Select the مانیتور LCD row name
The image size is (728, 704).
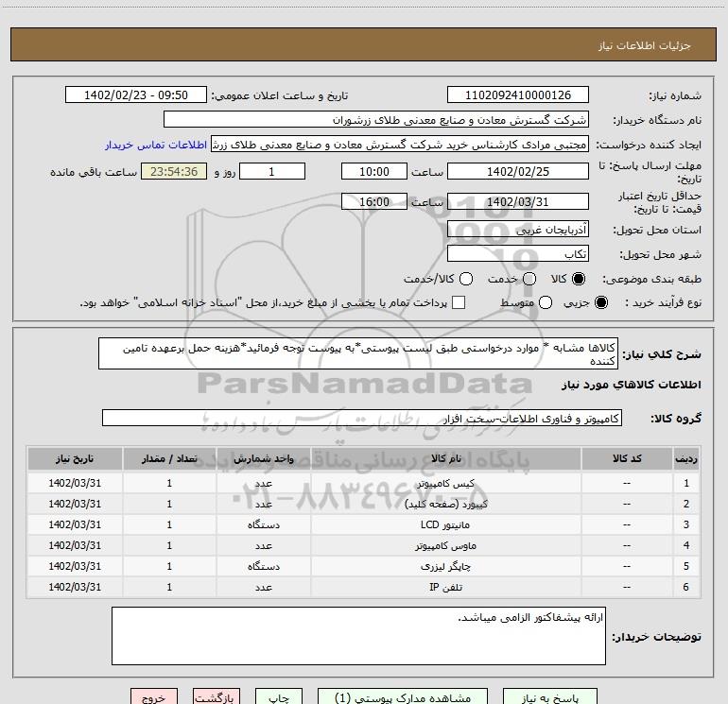(445, 524)
